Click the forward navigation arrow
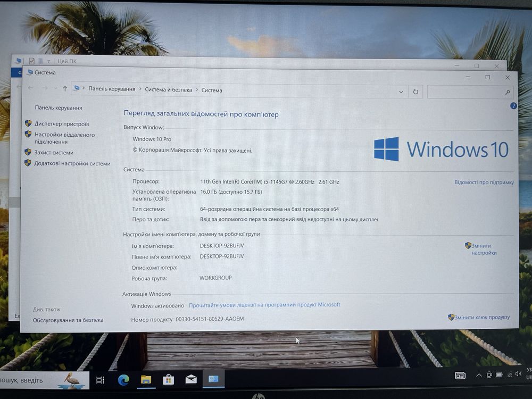Screen dimensions: 532x399 [45, 88]
